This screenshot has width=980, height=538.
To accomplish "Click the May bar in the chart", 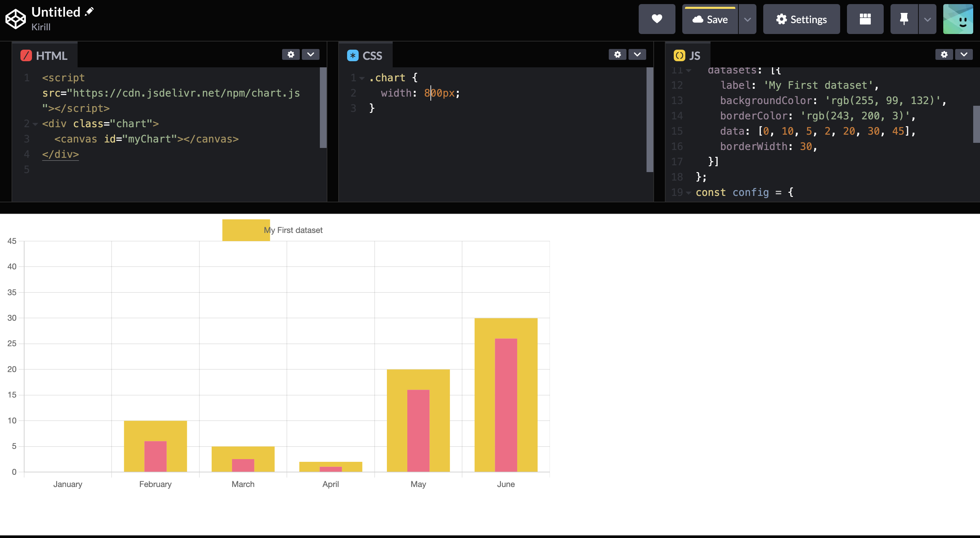I will point(418,421).
